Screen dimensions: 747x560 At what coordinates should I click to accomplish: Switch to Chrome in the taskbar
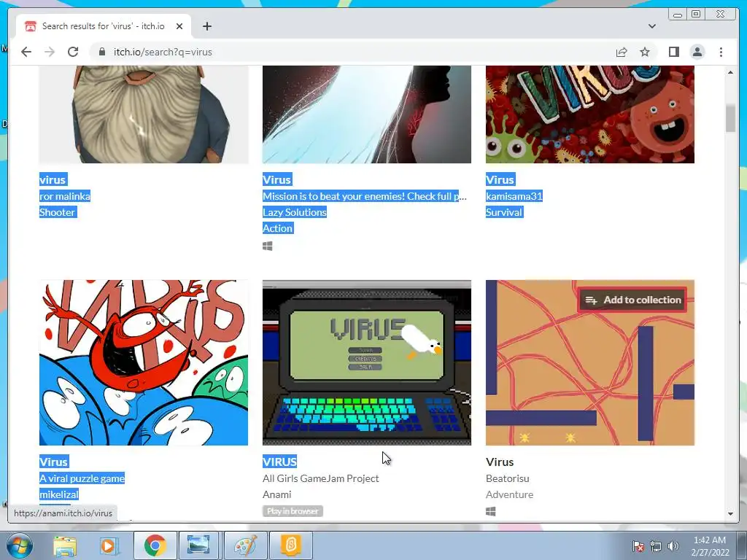click(x=155, y=545)
